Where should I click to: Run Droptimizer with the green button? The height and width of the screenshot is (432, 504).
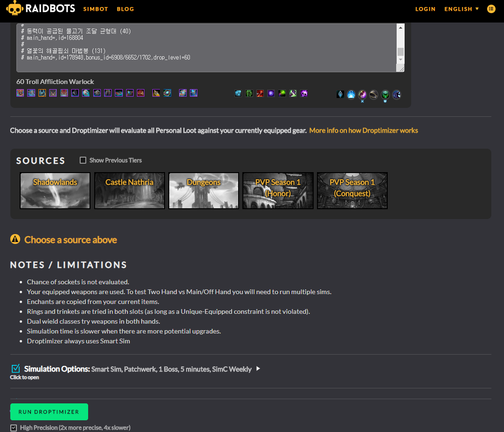49,412
